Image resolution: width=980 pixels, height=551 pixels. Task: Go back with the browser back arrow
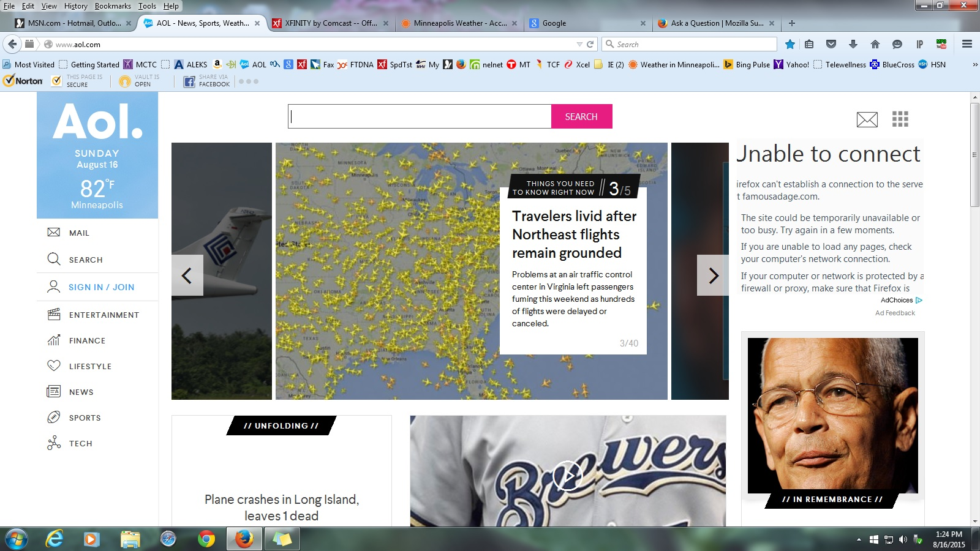12,44
